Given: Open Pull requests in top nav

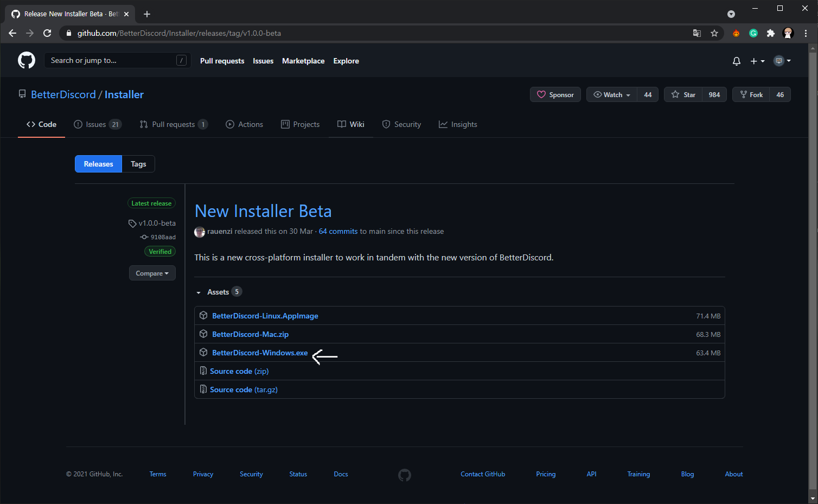Looking at the screenshot, I should [222, 61].
